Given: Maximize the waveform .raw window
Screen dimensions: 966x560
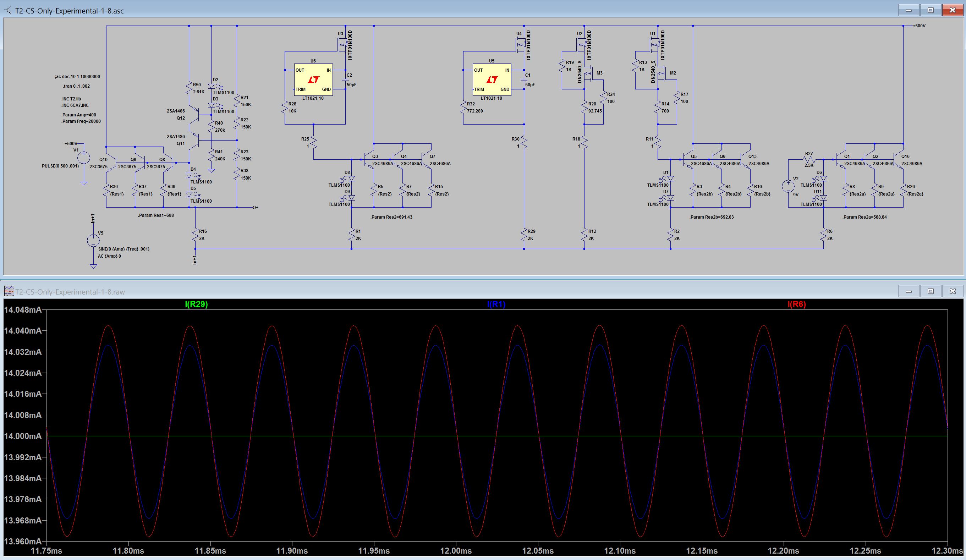Looking at the screenshot, I should point(931,291).
